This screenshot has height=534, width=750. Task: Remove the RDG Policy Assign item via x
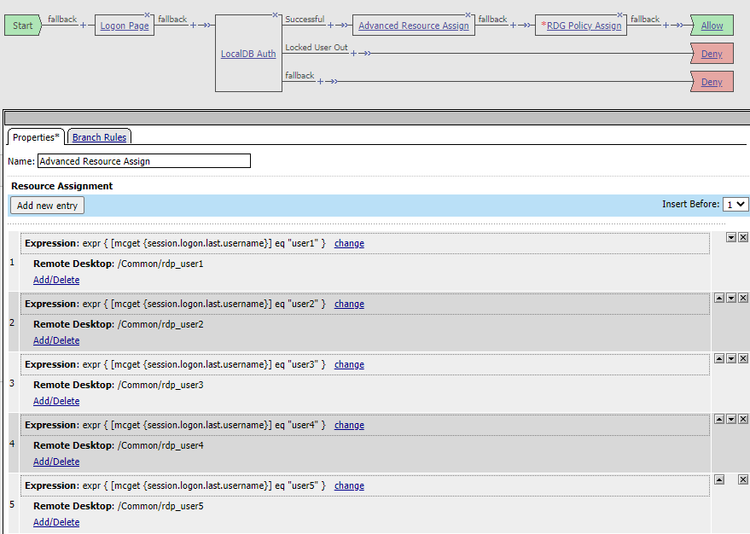[620, 15]
